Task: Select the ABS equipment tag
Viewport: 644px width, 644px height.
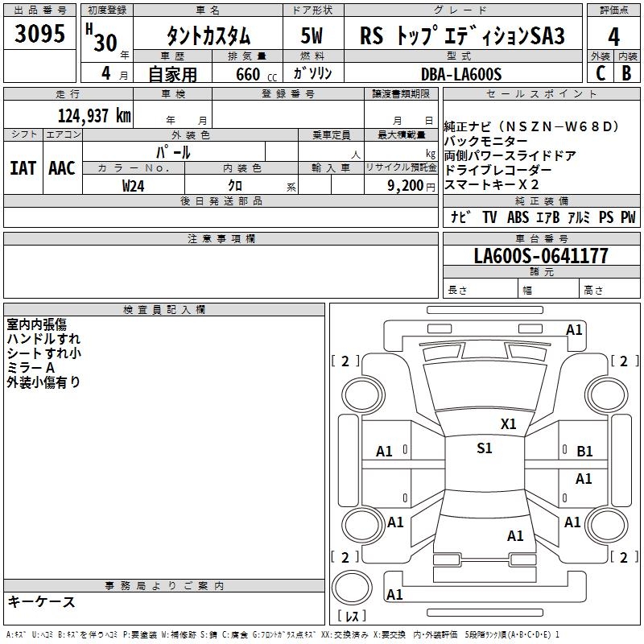Action: coord(518,217)
